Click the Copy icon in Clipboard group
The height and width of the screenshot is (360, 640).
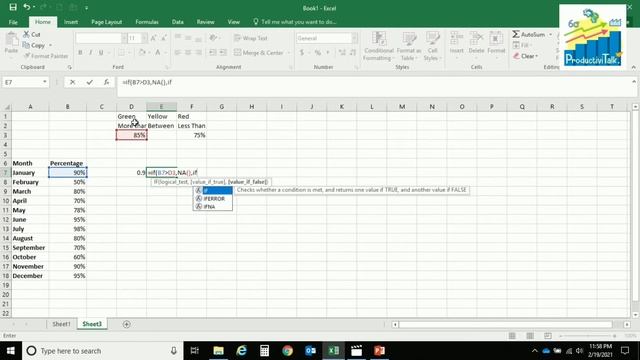[x=27, y=45]
